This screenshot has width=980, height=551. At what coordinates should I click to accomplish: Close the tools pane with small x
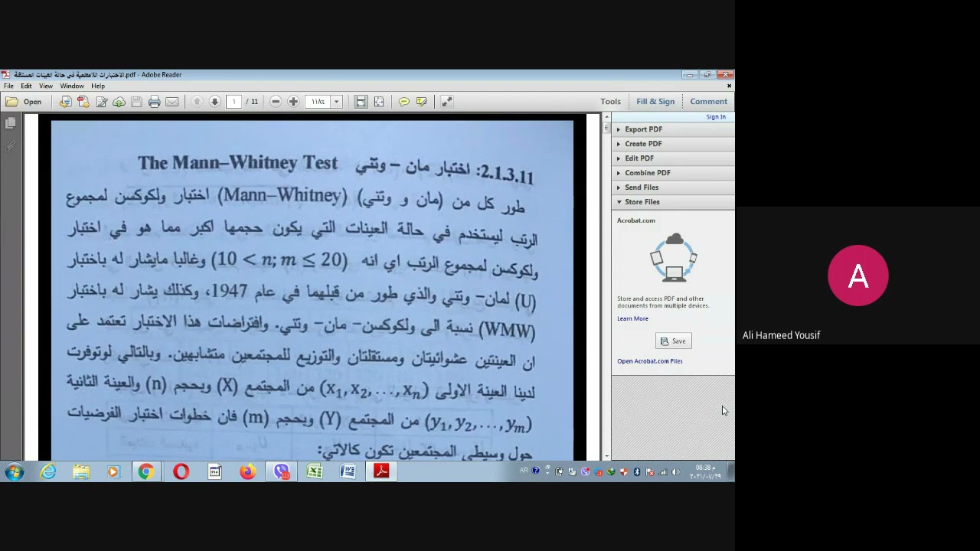click(x=729, y=86)
